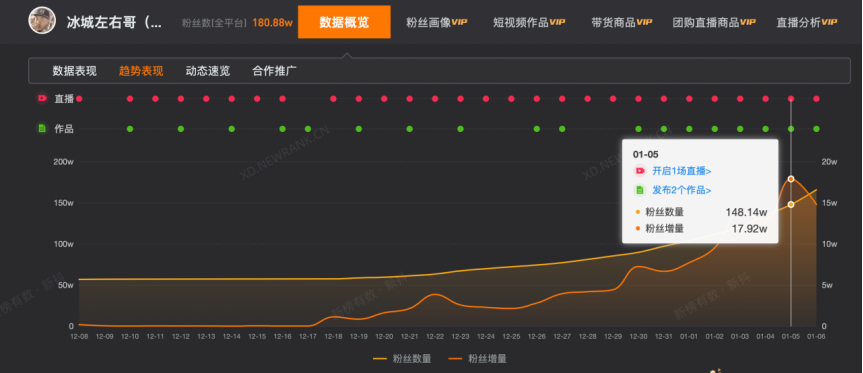Click the VIP badge beside 粉丝画像
The height and width of the screenshot is (373, 863).
pyautogui.click(x=460, y=22)
